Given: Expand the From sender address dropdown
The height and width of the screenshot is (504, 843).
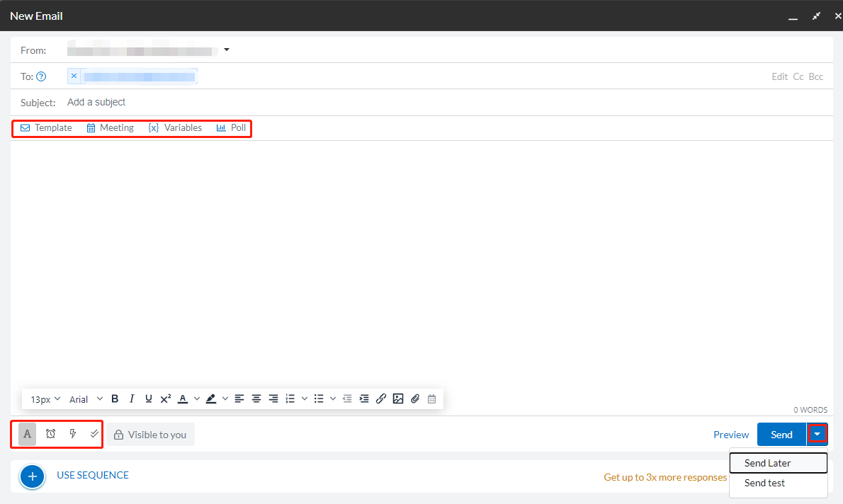Looking at the screenshot, I should tap(227, 50).
